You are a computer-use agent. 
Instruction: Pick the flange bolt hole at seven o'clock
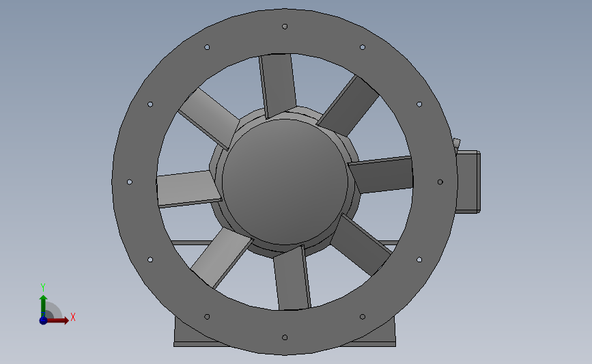click(207, 317)
